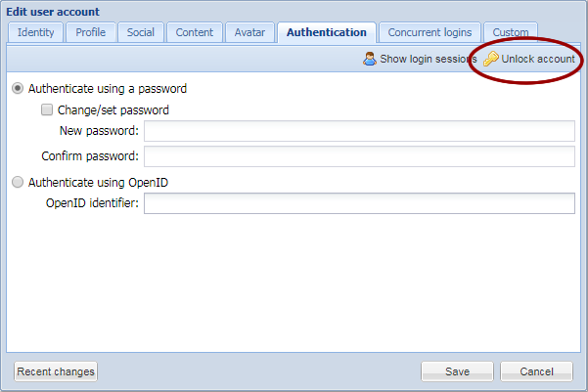The image size is (588, 392).
Task: Open Recent changes
Action: [56, 371]
